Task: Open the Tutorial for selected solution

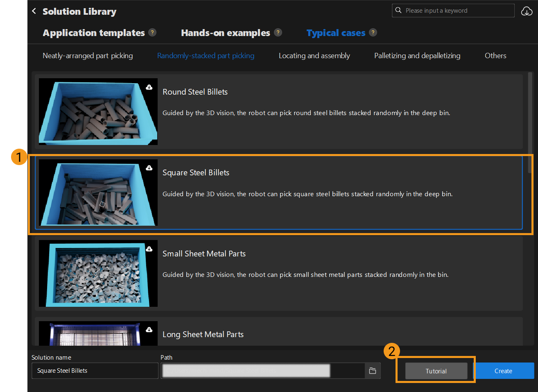Action: point(436,371)
